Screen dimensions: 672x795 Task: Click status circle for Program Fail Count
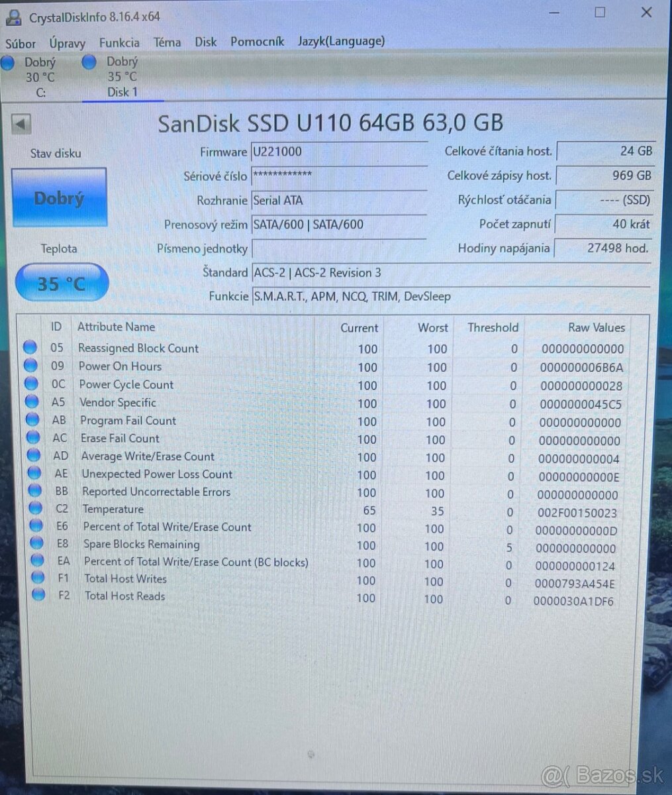coord(32,419)
